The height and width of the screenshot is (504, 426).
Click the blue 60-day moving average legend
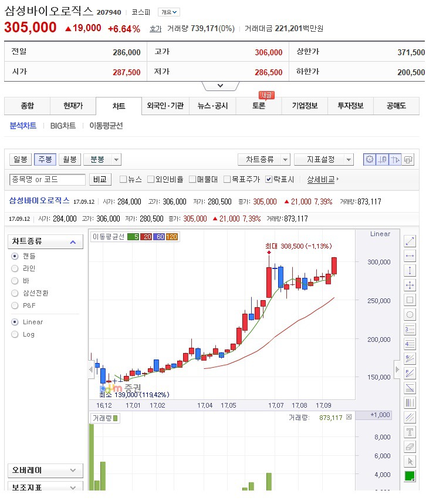tap(159, 237)
